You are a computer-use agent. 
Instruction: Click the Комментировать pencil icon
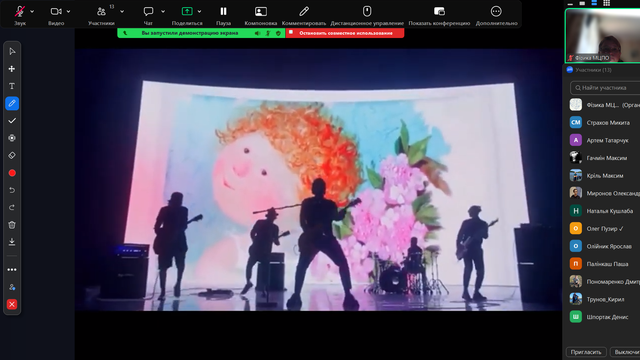304,11
